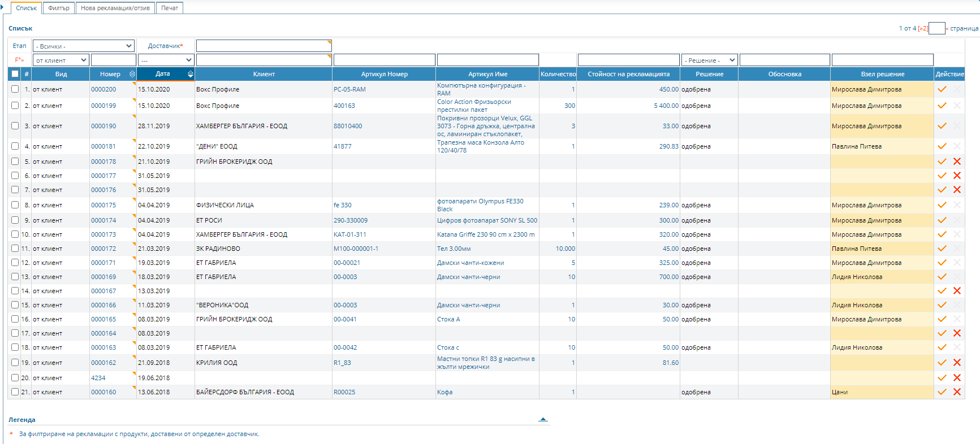
Task: Open the Решение filter dropdown
Action: pos(710,60)
